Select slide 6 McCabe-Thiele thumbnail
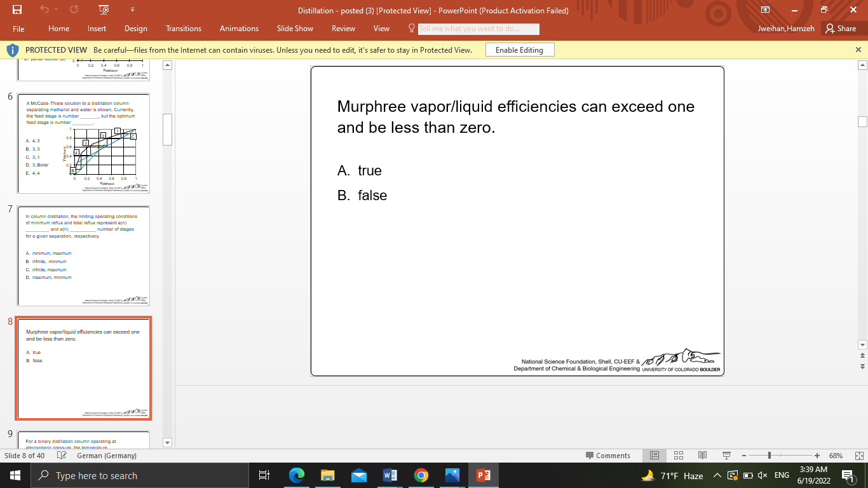This screenshot has height=488, width=868. pyautogui.click(x=83, y=144)
